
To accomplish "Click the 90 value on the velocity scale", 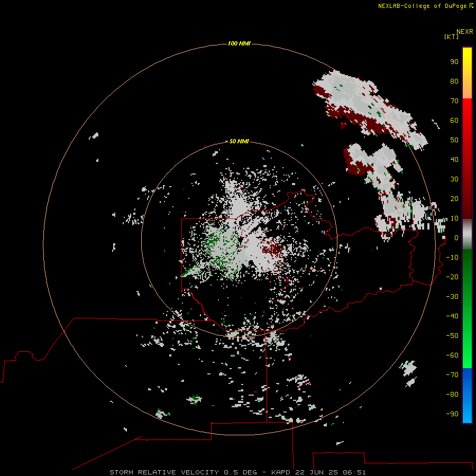I will 454,62.
